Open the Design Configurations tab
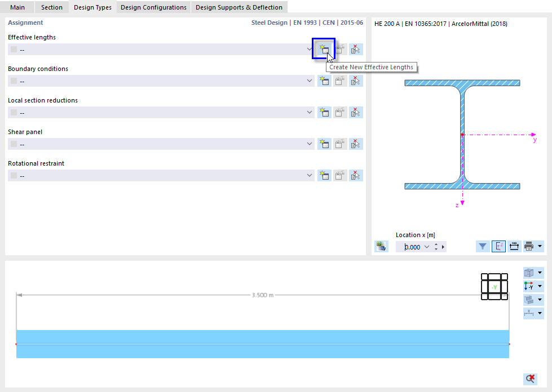Viewport: 552px width, 392px height. (x=153, y=7)
